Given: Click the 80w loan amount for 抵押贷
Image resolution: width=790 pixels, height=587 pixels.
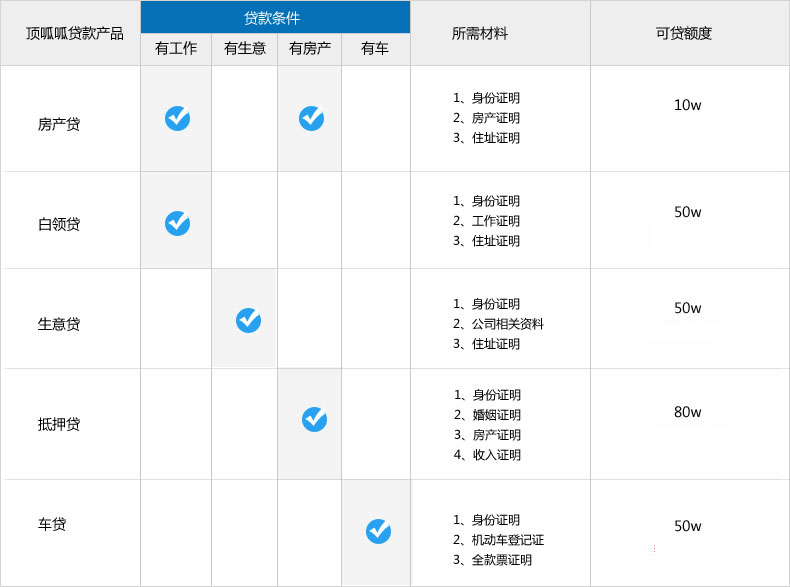Looking at the screenshot, I should (x=688, y=412).
